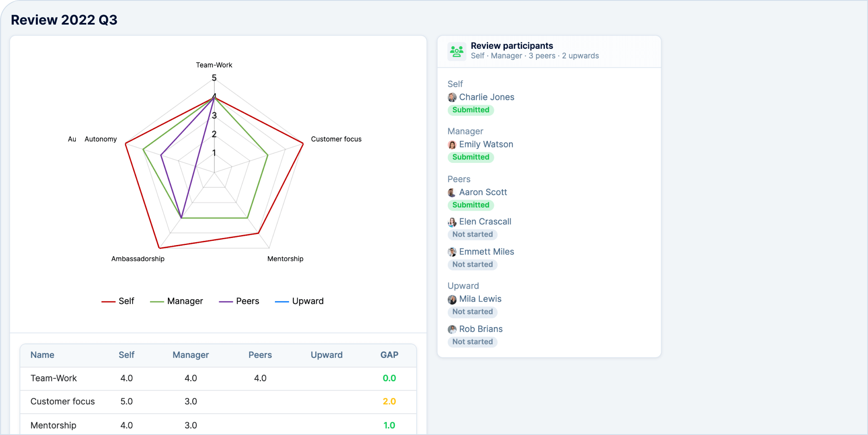The width and height of the screenshot is (868, 435).
Task: Click the participants summary subtitle text
Action: click(535, 56)
